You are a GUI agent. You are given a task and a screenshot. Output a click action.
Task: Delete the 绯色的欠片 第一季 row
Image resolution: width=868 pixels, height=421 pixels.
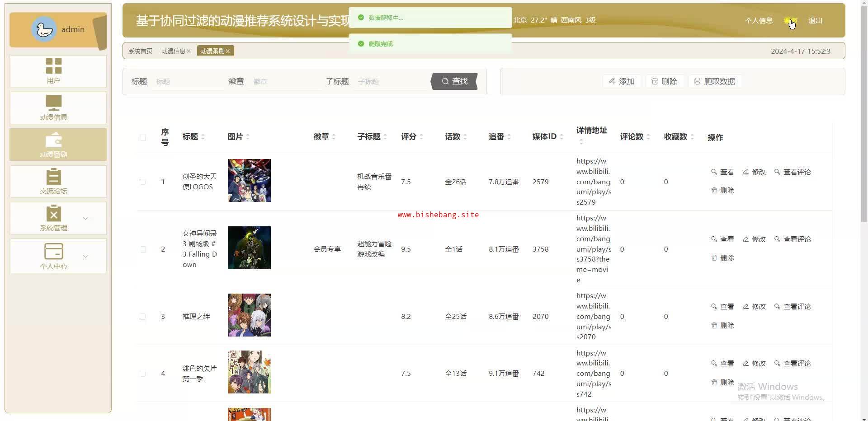[x=722, y=383]
